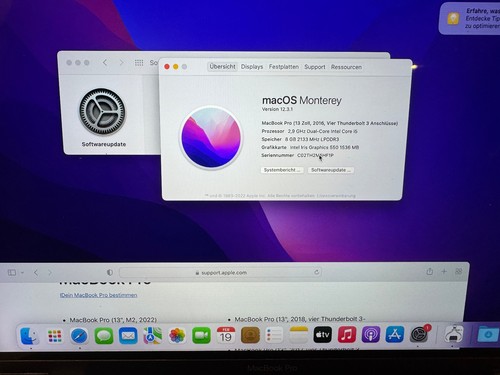Viewport: 500px width, 375px height.
Task: Click Softwareupdate button in About window
Action: pyautogui.click(x=331, y=170)
